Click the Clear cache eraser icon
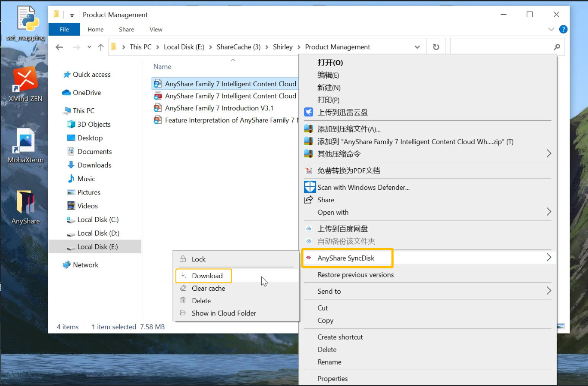The height and width of the screenshot is (386, 588). click(x=183, y=288)
